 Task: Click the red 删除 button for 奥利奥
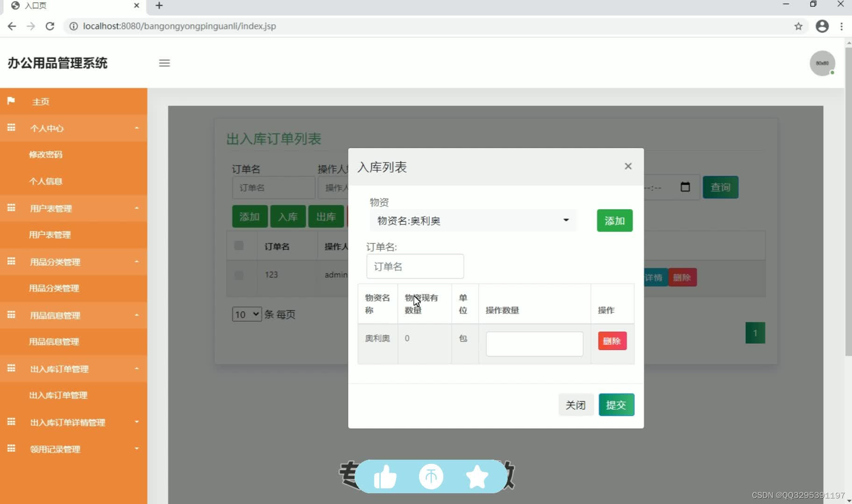tap(612, 341)
